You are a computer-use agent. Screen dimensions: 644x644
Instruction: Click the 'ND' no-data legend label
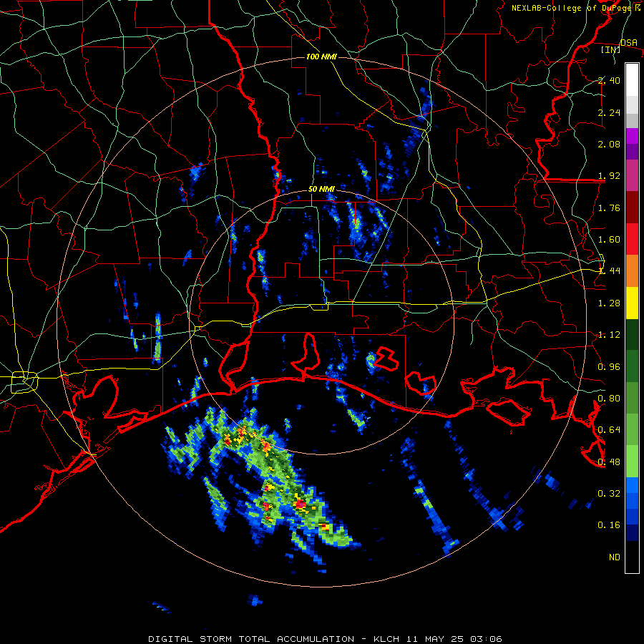pos(615,557)
